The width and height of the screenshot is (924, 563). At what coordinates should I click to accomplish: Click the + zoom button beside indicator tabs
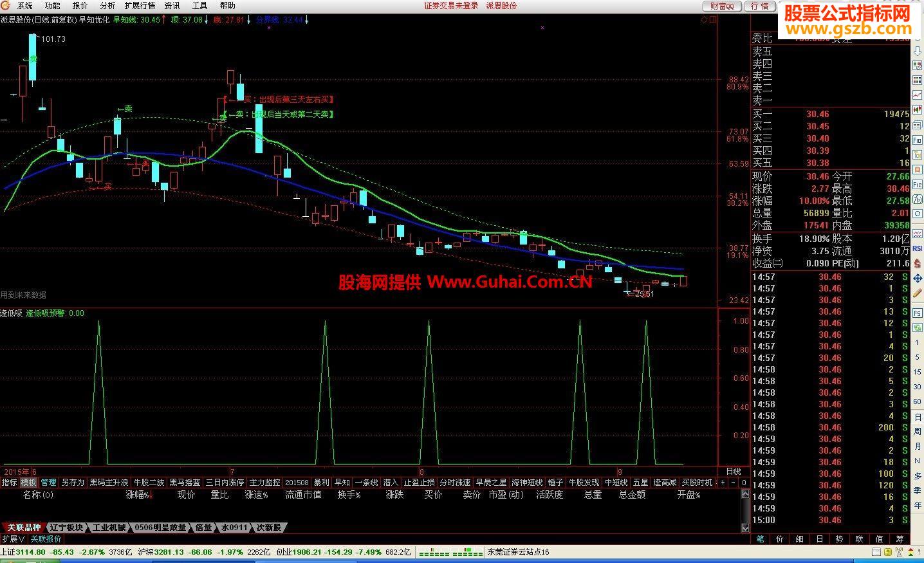point(723,483)
